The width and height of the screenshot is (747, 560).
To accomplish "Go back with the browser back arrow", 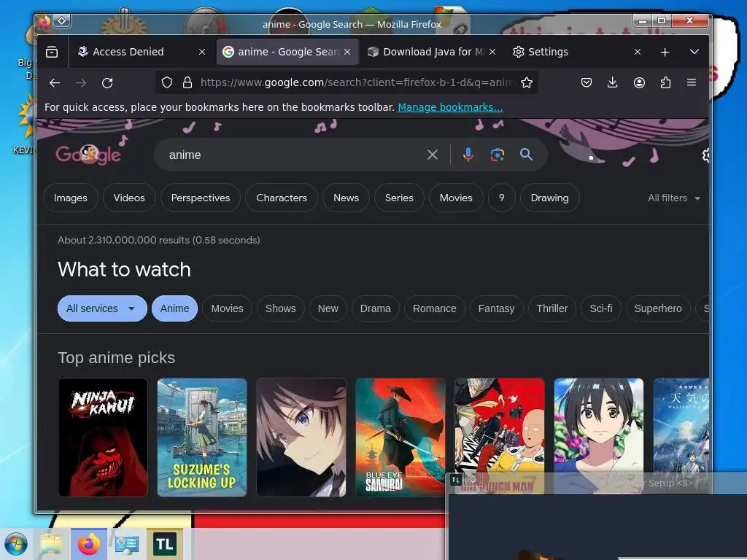I will (x=55, y=83).
